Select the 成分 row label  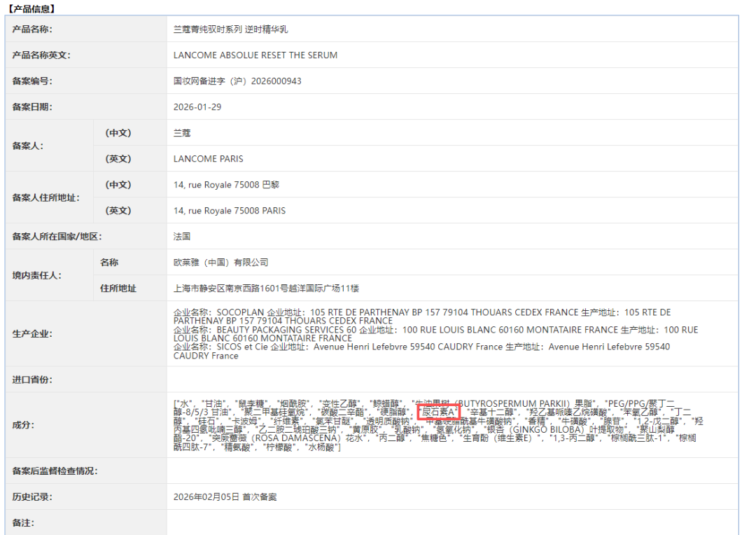coord(22,425)
